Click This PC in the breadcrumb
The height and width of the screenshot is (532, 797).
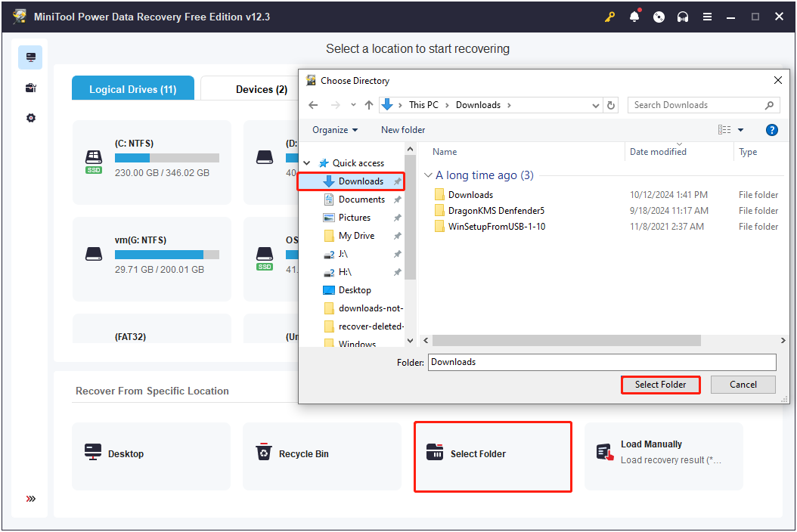pos(423,105)
